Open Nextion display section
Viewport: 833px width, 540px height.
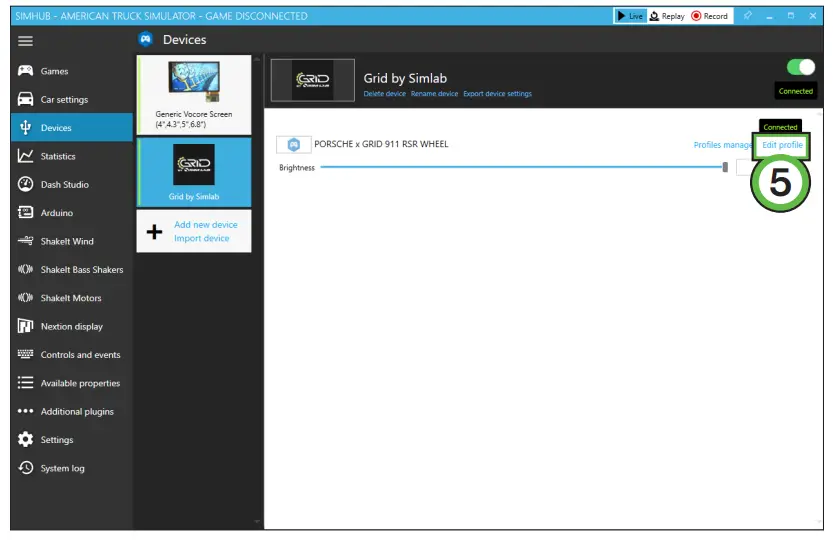(x=72, y=326)
